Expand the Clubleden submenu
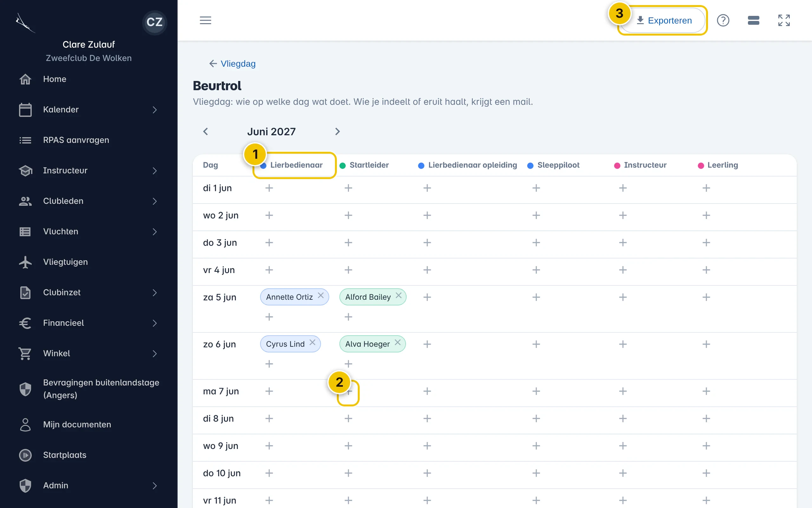The image size is (812, 508). click(155, 201)
